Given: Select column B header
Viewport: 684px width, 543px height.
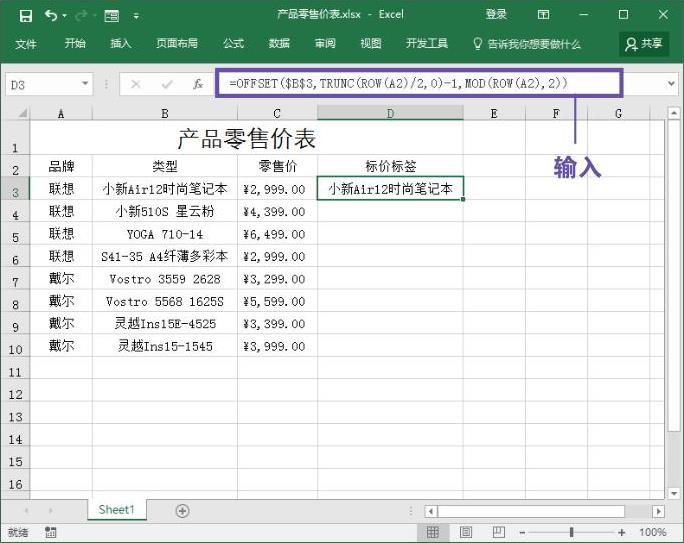Looking at the screenshot, I should pos(165,114).
